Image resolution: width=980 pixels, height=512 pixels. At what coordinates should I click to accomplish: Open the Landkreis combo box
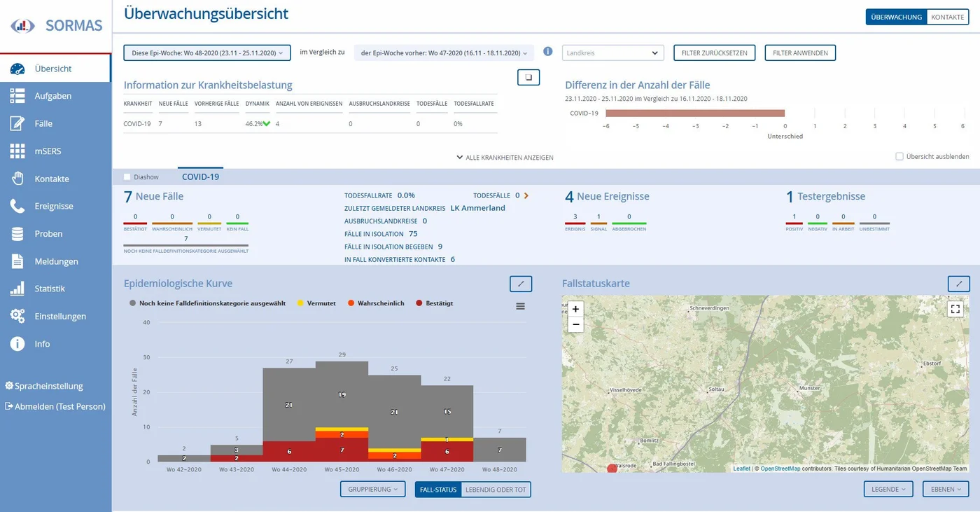[x=612, y=53]
